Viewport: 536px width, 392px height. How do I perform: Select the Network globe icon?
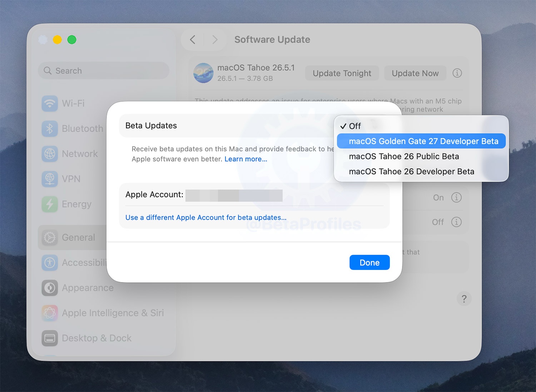coord(50,154)
